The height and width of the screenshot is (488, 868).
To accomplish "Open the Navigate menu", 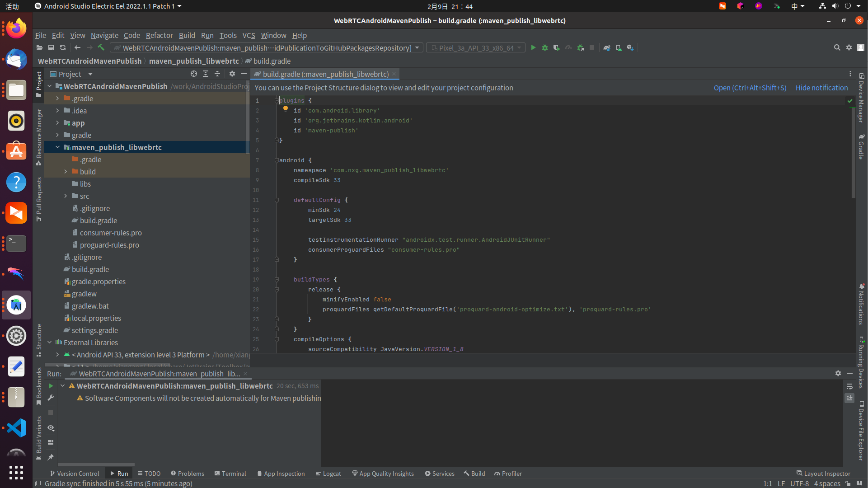I will coord(104,35).
